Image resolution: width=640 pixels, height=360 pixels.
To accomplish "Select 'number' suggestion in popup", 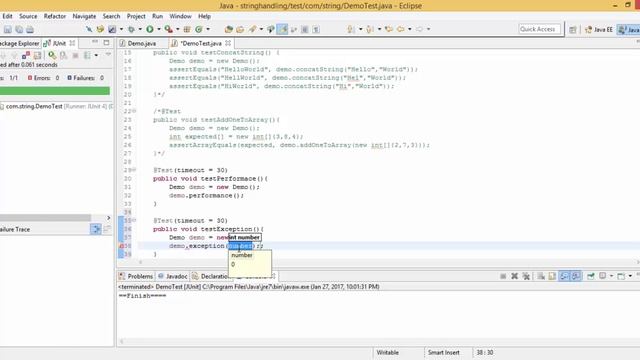I will (x=242, y=255).
